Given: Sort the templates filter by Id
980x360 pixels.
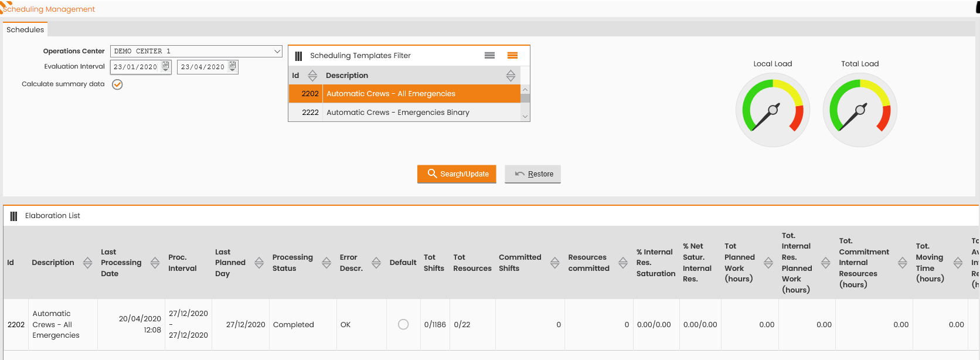Looking at the screenshot, I should pyautogui.click(x=312, y=76).
